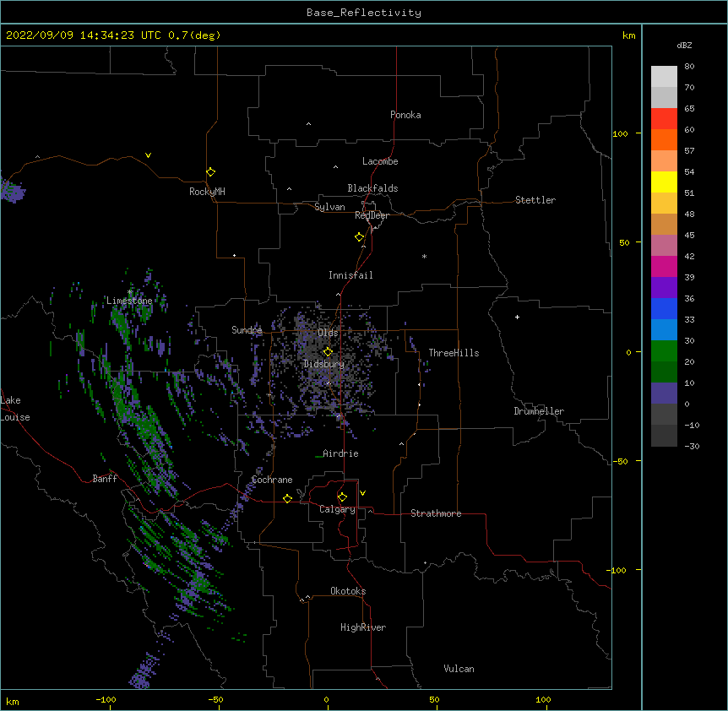
Task: Click the yellow V marker northwest of RockyMH
Action: 148,155
